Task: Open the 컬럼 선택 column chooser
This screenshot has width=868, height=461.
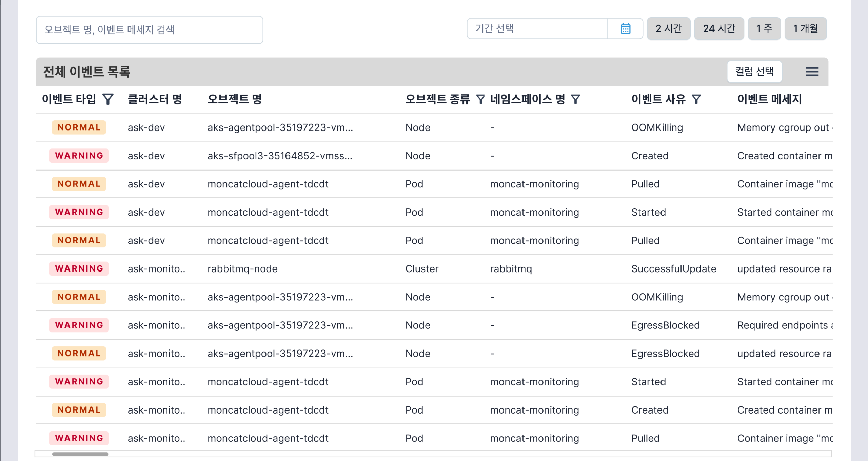Action: [754, 72]
